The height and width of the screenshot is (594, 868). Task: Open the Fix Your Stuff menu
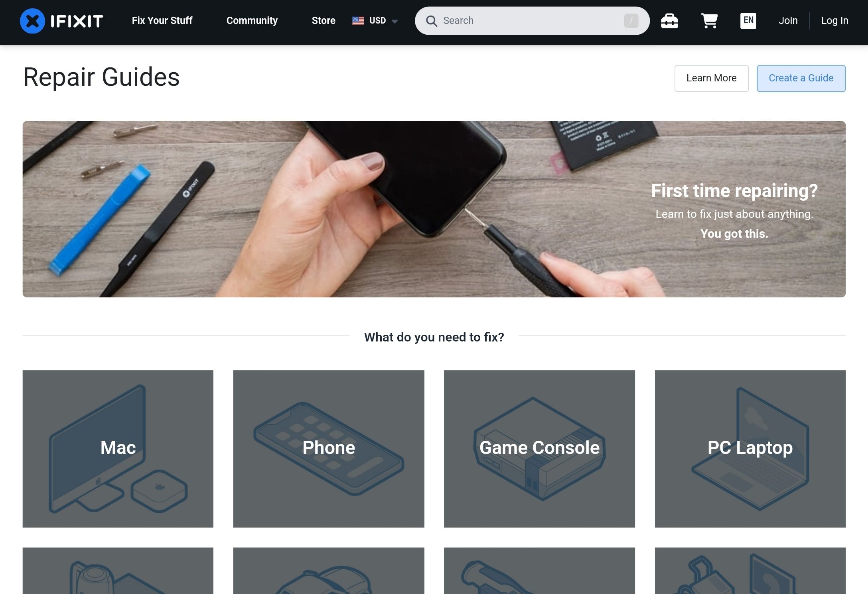[x=162, y=20]
